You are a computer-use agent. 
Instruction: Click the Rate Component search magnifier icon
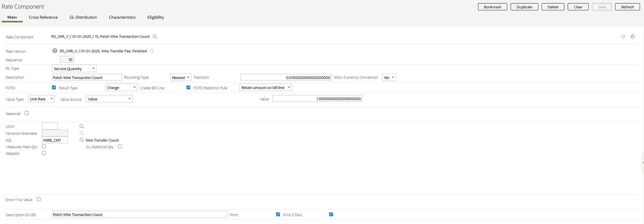click(x=155, y=37)
